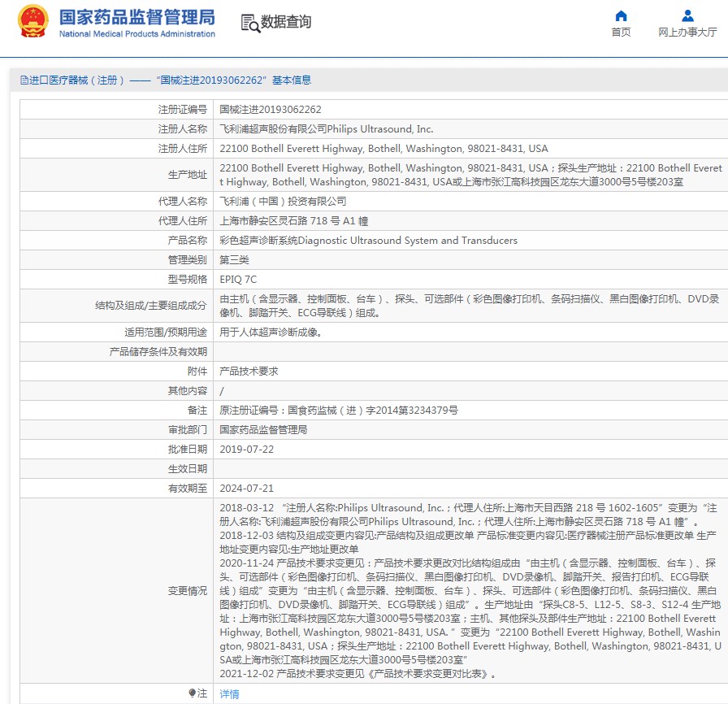Select the remark 原注册证编号 value

point(339,411)
